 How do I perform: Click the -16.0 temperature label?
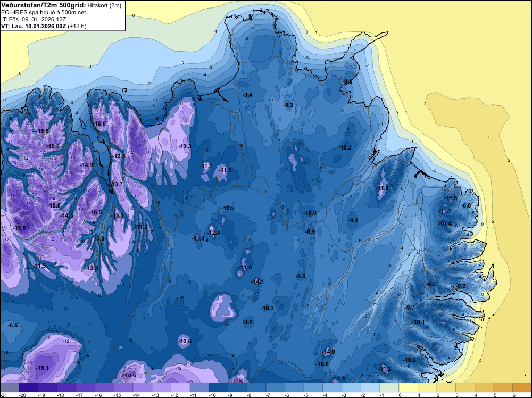100,123
